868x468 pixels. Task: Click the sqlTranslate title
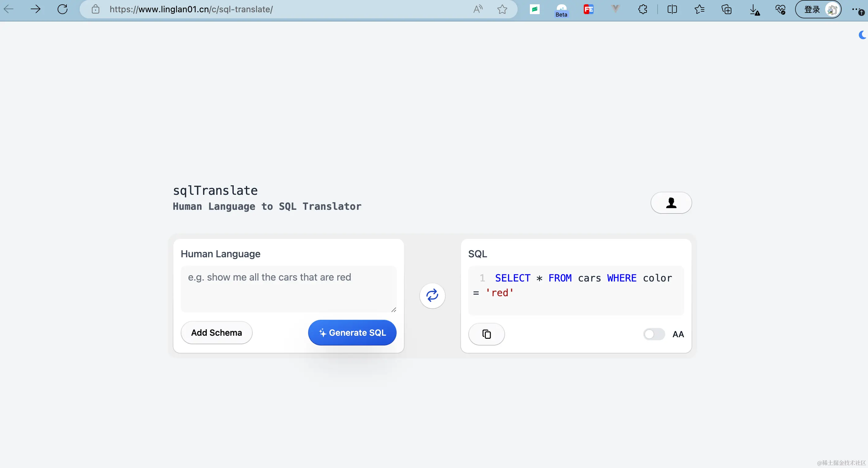tap(215, 191)
